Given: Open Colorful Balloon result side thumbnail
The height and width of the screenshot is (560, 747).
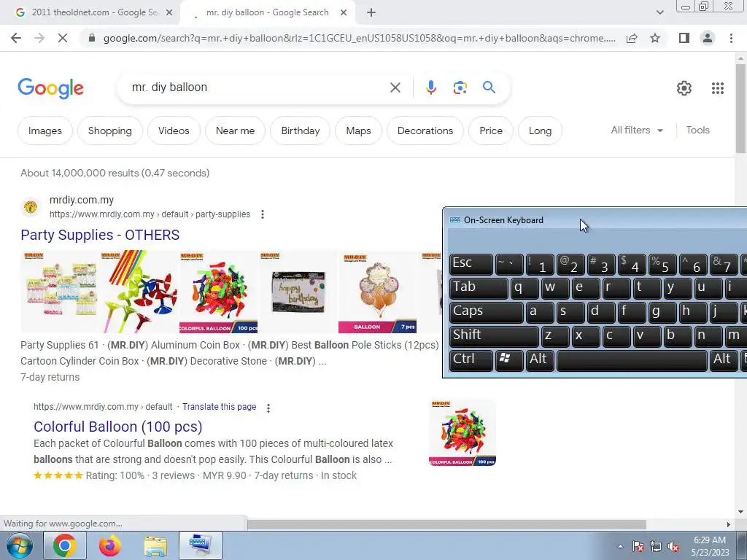Looking at the screenshot, I should point(462,433).
